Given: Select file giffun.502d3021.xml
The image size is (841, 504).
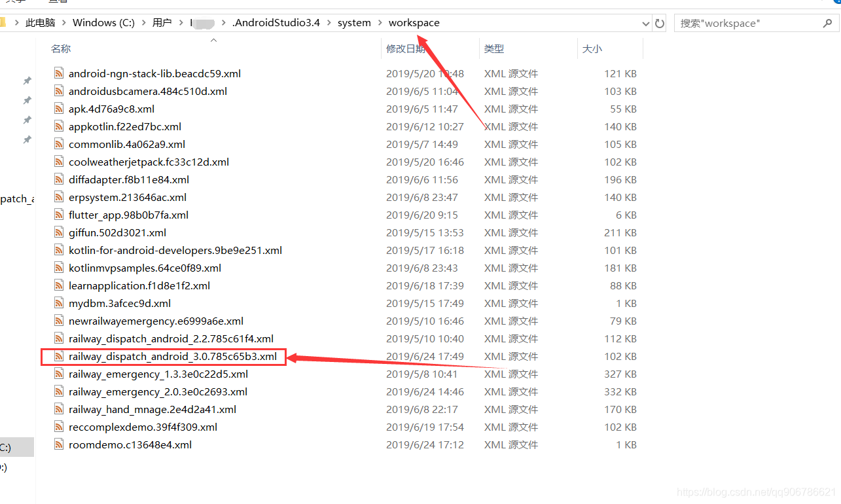Looking at the screenshot, I should pos(118,232).
